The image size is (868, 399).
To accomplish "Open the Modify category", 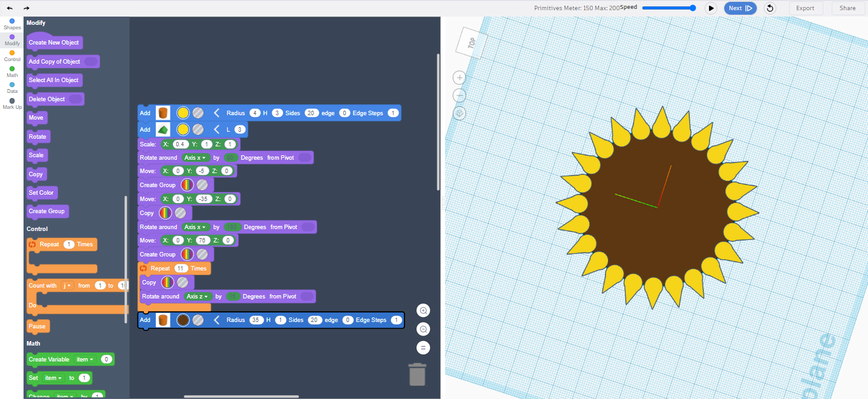I will pos(12,40).
